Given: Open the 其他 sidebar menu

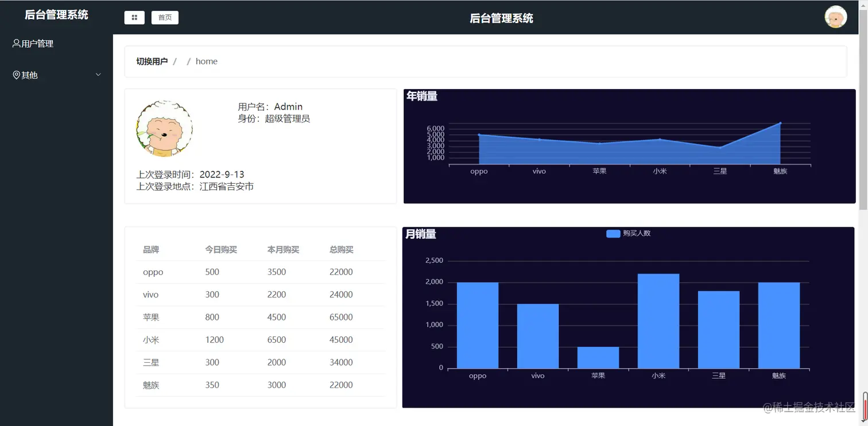Looking at the screenshot, I should click(56, 75).
